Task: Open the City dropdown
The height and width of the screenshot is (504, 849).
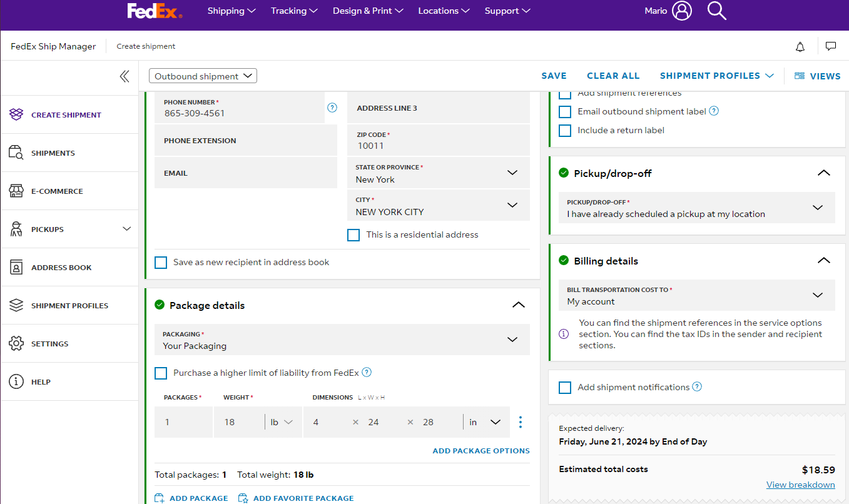Action: click(x=439, y=205)
